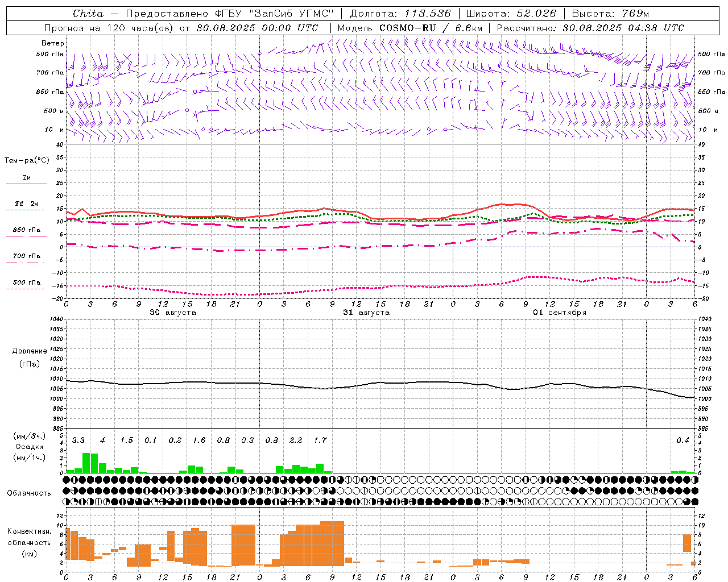Select the Рассчитано: 30.08.2025 04:38 UTC timestamp
The width and height of the screenshot is (728, 582).
coord(590,28)
